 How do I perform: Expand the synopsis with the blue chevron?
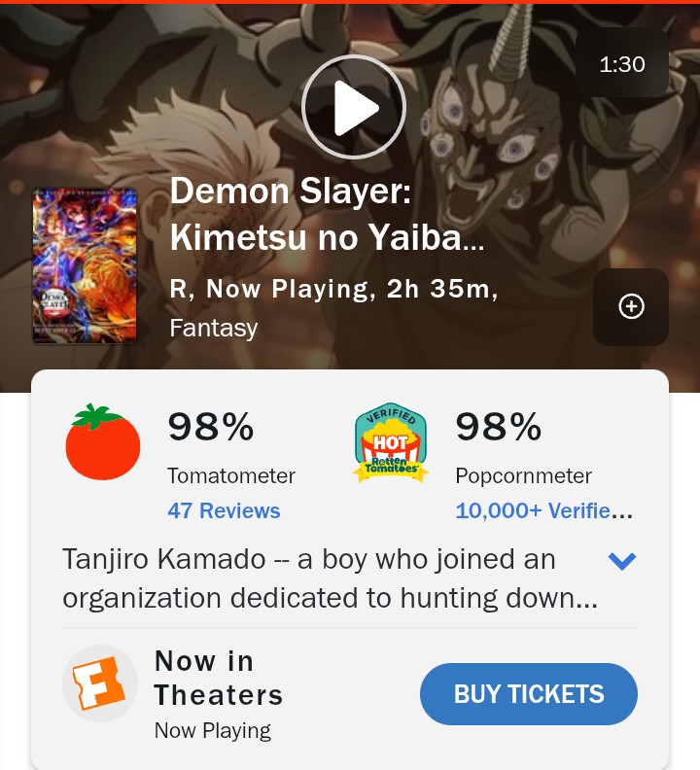(x=622, y=560)
